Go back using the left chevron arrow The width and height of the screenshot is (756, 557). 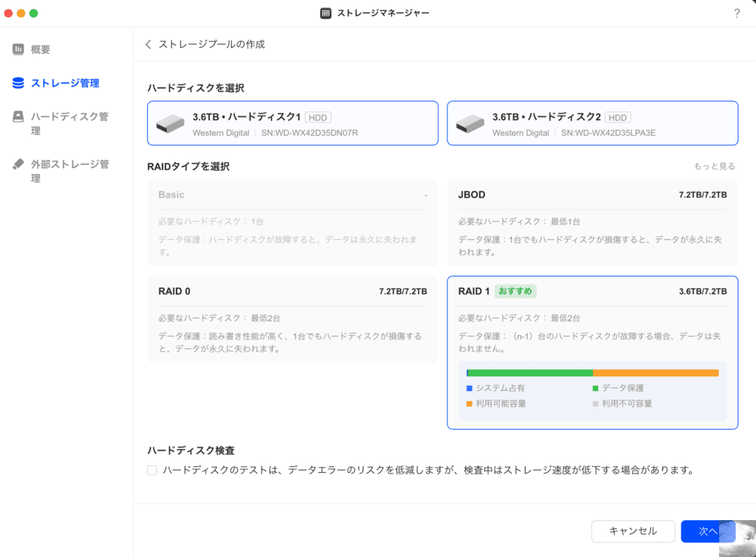pyautogui.click(x=148, y=44)
